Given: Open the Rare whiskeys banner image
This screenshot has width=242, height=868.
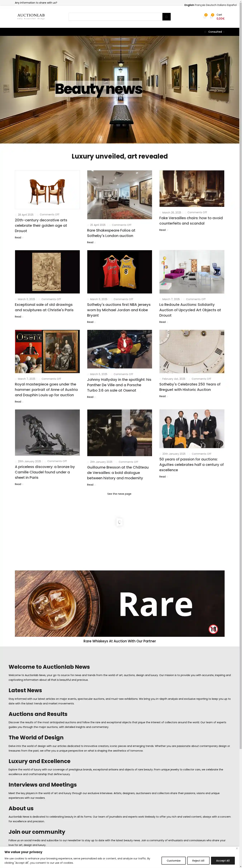Looking at the screenshot, I should coord(120,603).
